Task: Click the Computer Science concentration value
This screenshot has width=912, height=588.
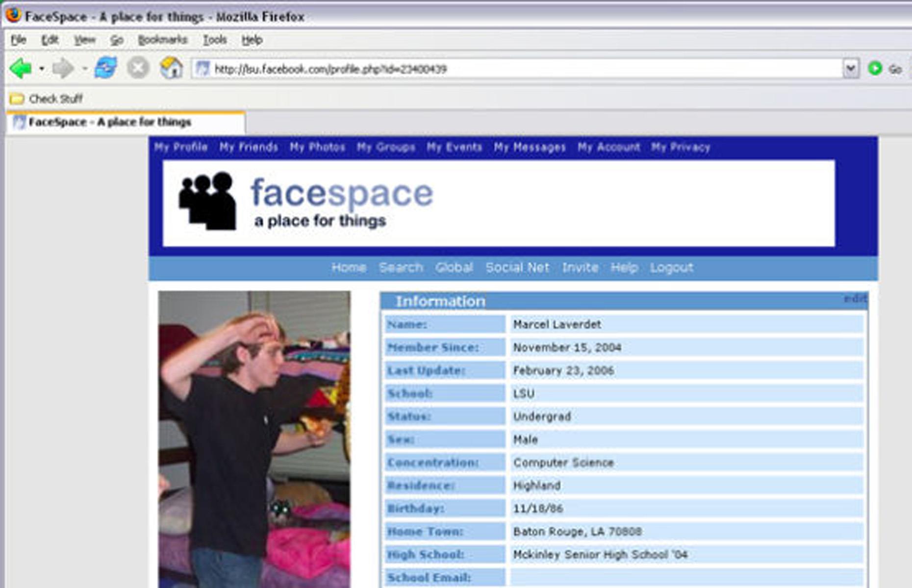Action: (563, 463)
